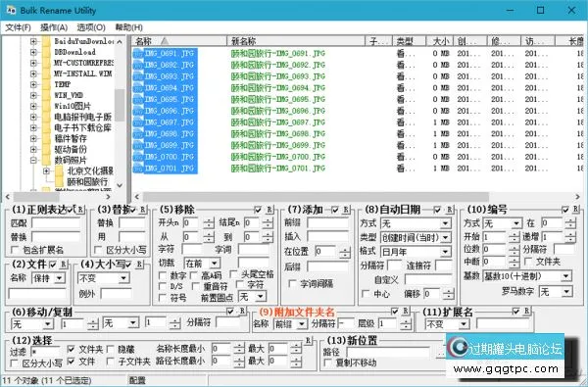This screenshot has height=387, width=588.
Task: Enable the 数字 checkbox in 移除 panel
Action: [x=163, y=275]
